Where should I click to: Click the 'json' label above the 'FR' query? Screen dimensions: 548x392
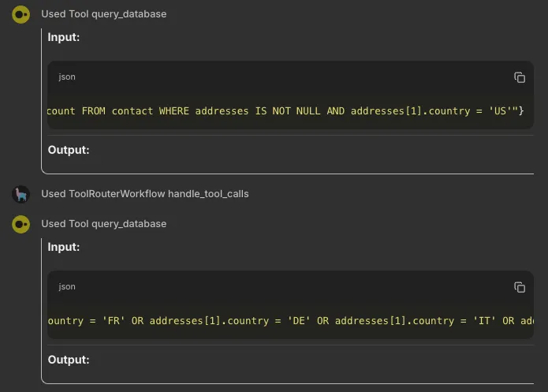point(67,286)
